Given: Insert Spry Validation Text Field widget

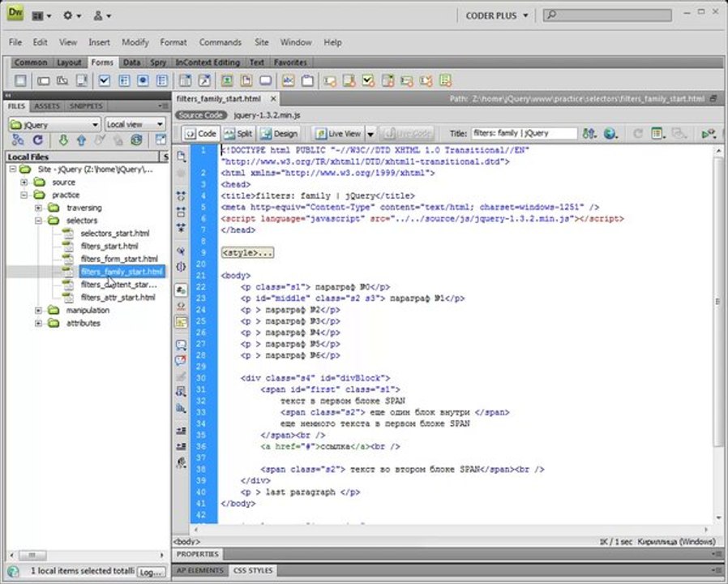Looking at the screenshot, I should coord(330,81).
